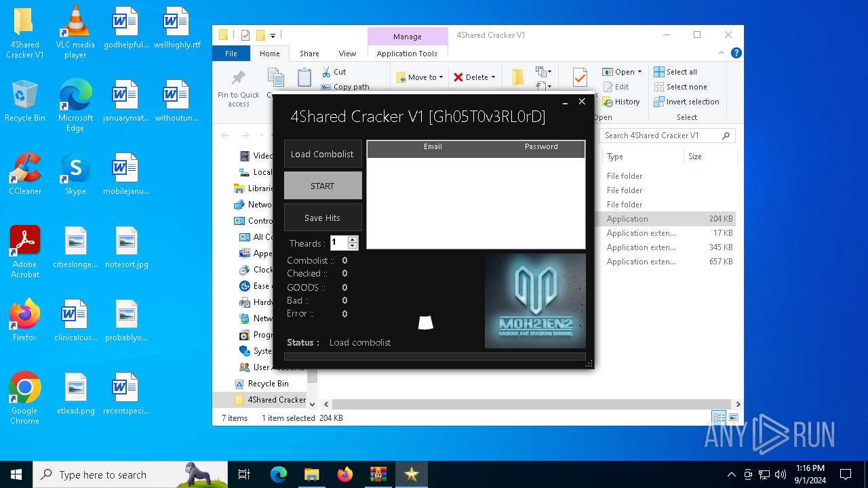868x488 pixels.
Task: Open the januarymat document icon
Action: coord(125,101)
